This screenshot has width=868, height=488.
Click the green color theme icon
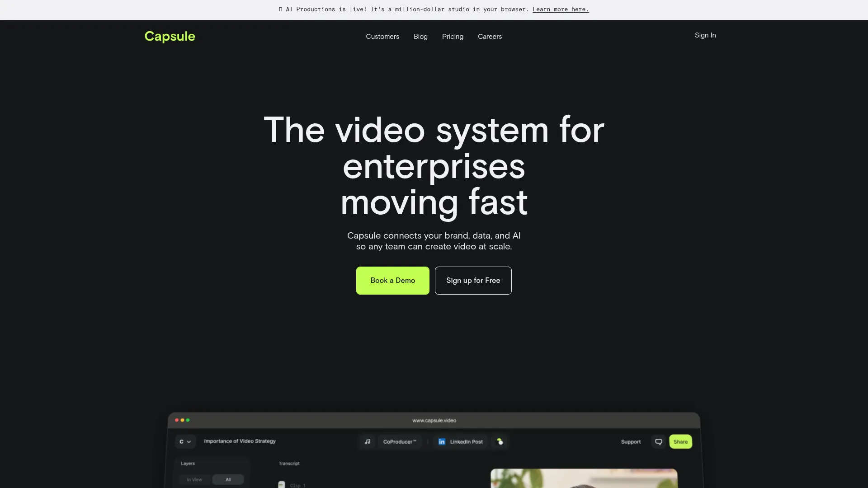point(500,441)
